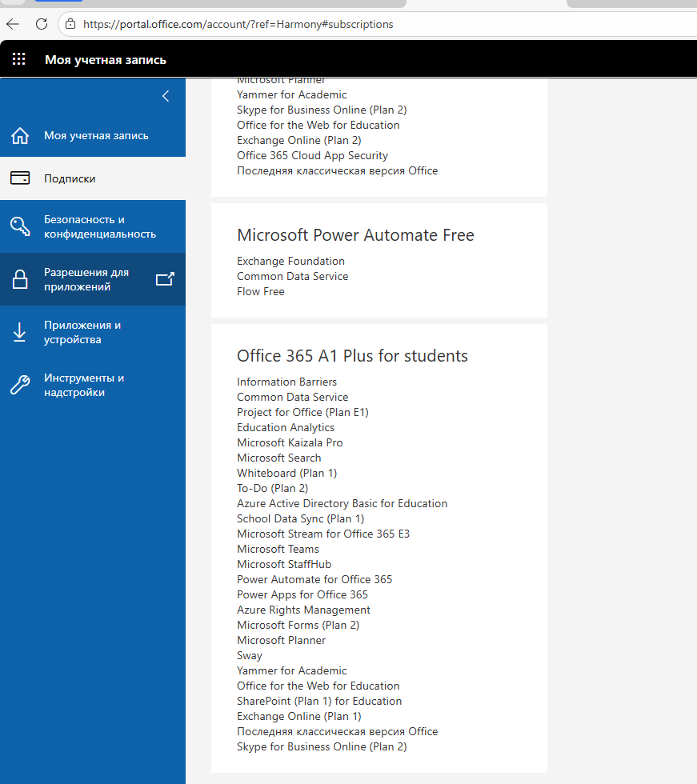Click Microsoft Kaizala Pro
Image resolution: width=697 pixels, height=784 pixels.
tap(290, 443)
